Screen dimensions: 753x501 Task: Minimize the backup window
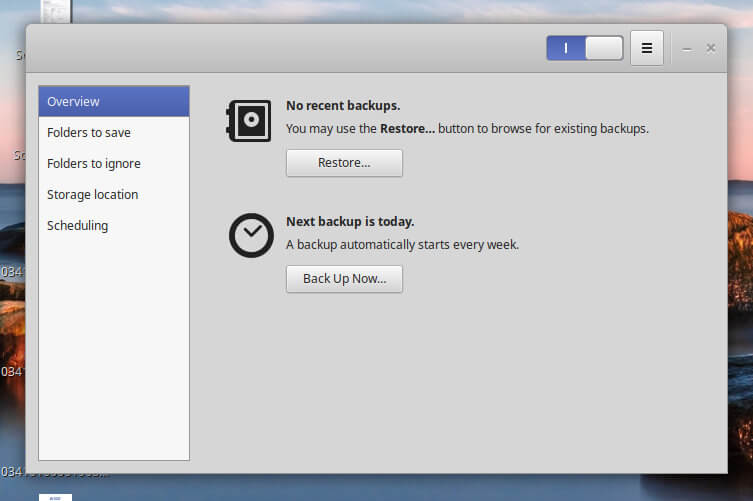(687, 48)
